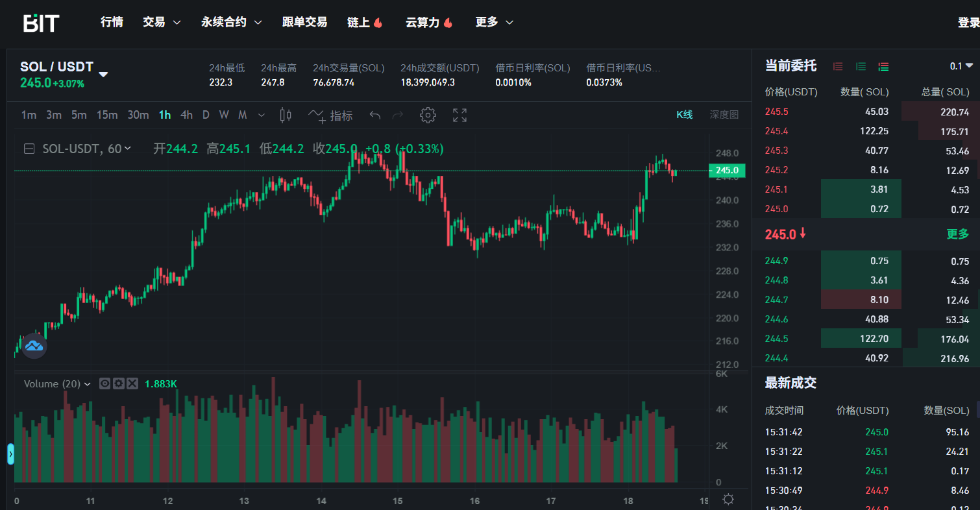Open the 0.1 price precision dropdown
Screen dimensions: 980x510
point(961,66)
